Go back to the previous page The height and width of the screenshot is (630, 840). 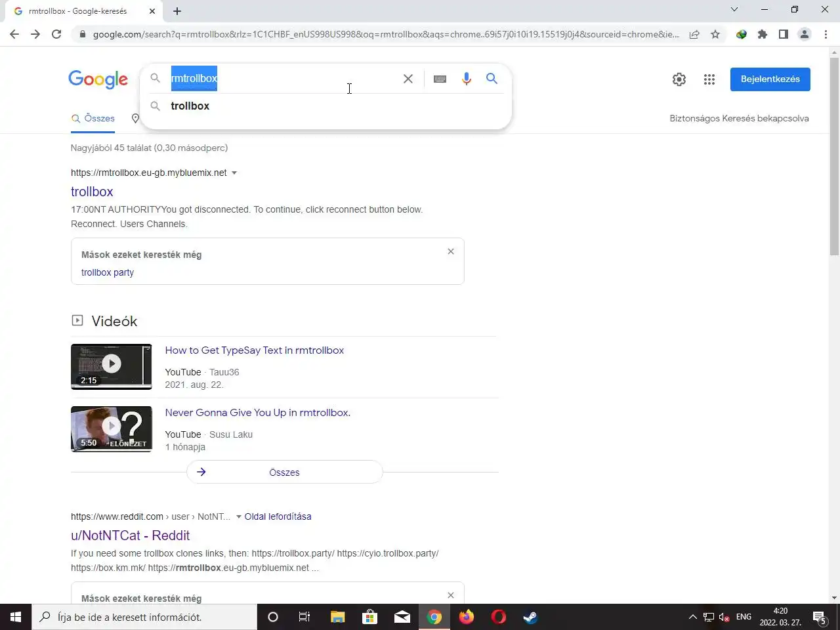tap(14, 34)
